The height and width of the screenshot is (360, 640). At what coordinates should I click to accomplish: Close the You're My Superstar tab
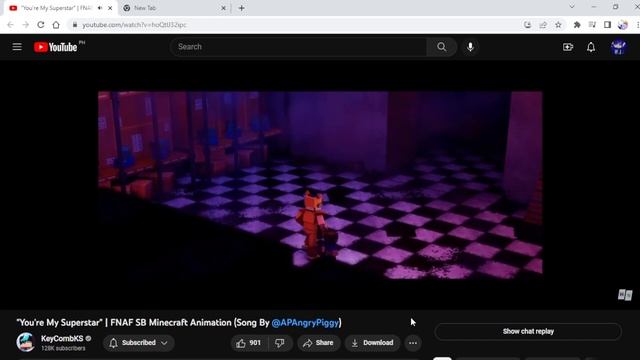[110, 8]
